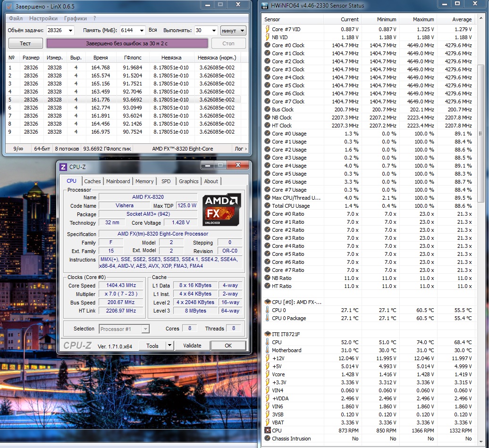Click the chip icon for ITE IT8721F

[268, 334]
